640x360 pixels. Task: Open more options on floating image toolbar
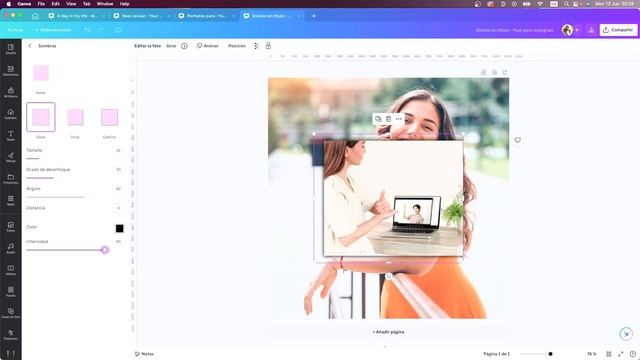coord(399,119)
